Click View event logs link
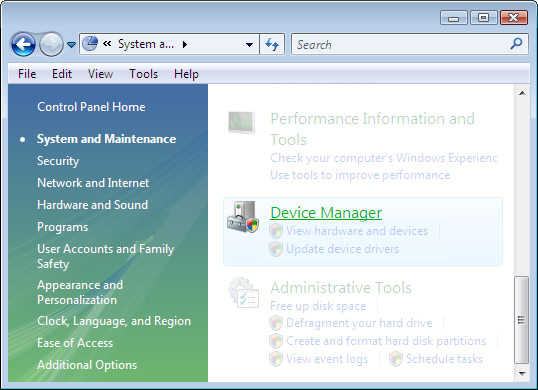The width and height of the screenshot is (538, 390). coord(327,359)
